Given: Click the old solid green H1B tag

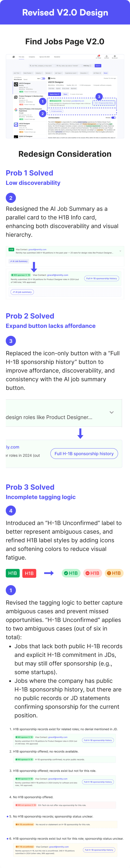Looking at the screenshot, I should click(x=12, y=573).
